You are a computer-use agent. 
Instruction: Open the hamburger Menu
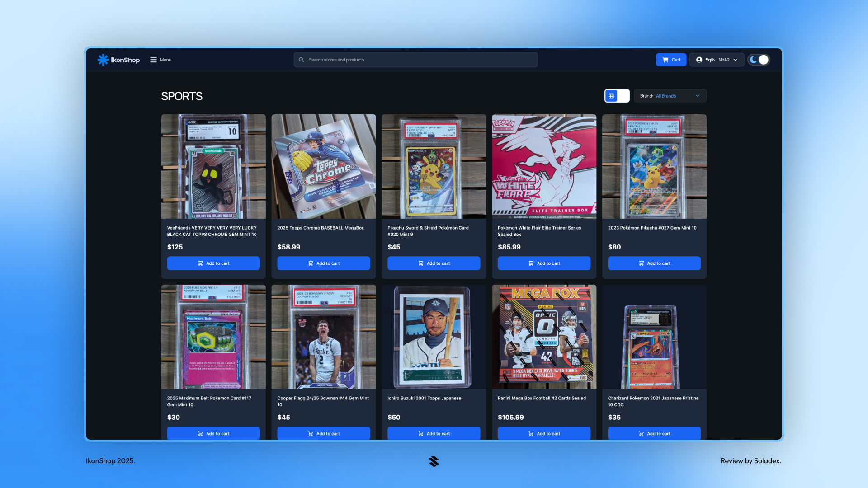[x=160, y=60]
